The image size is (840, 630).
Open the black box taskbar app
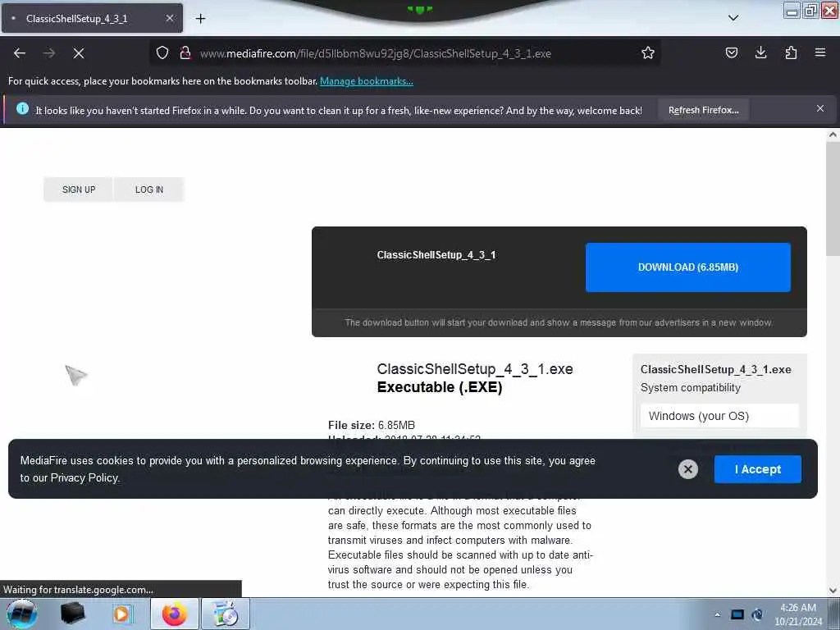[x=72, y=614]
